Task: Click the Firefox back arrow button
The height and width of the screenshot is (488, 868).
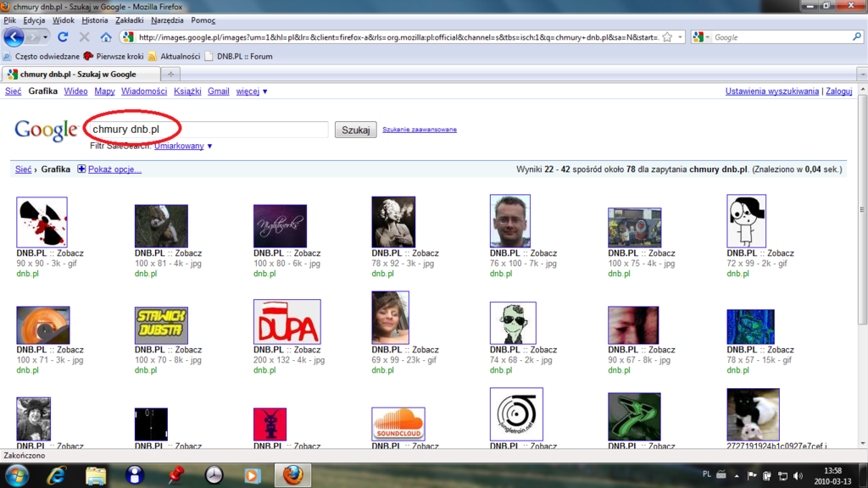Action: click(x=14, y=37)
